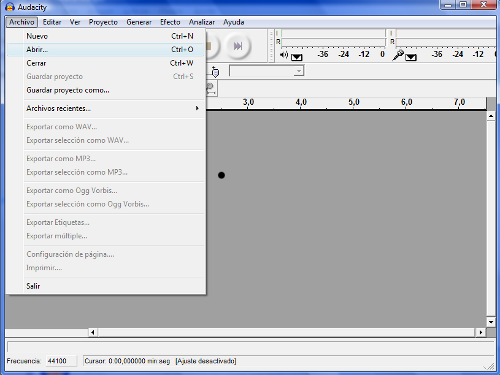Click the speaker playback meter icon
Image resolution: width=500 pixels, height=375 pixels.
[x=284, y=55]
